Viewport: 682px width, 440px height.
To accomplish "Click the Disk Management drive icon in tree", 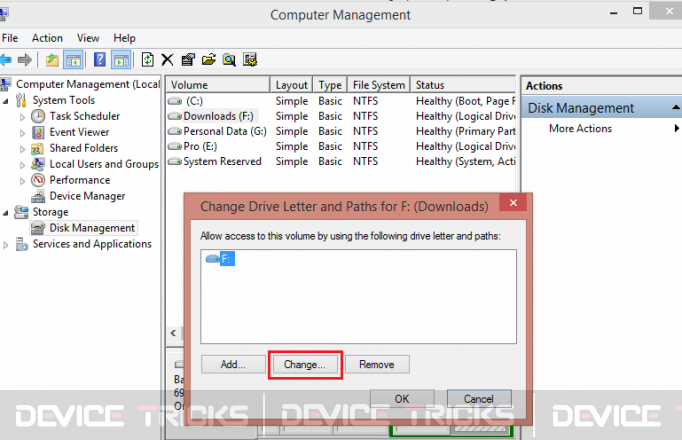I will (x=38, y=228).
